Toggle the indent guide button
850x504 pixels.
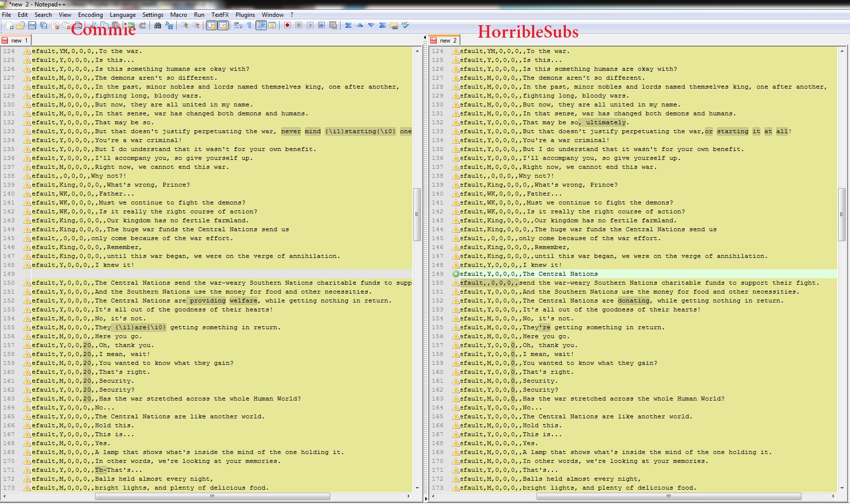261,25
